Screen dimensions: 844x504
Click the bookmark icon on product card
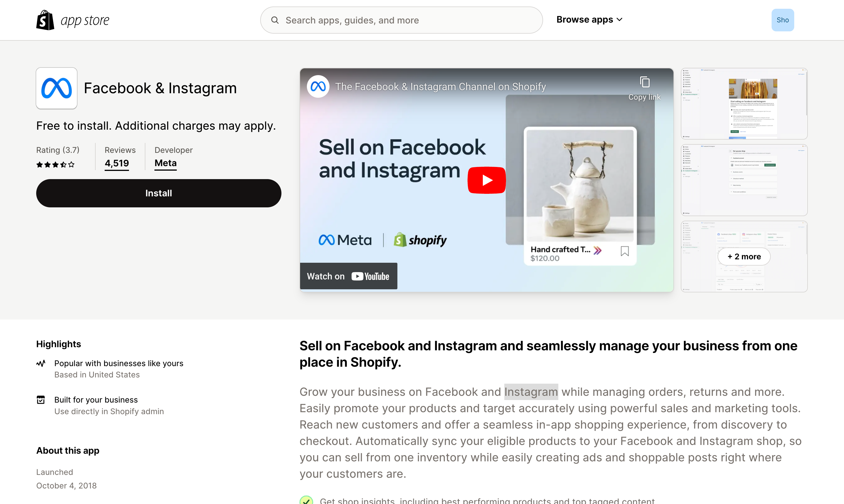click(x=625, y=253)
